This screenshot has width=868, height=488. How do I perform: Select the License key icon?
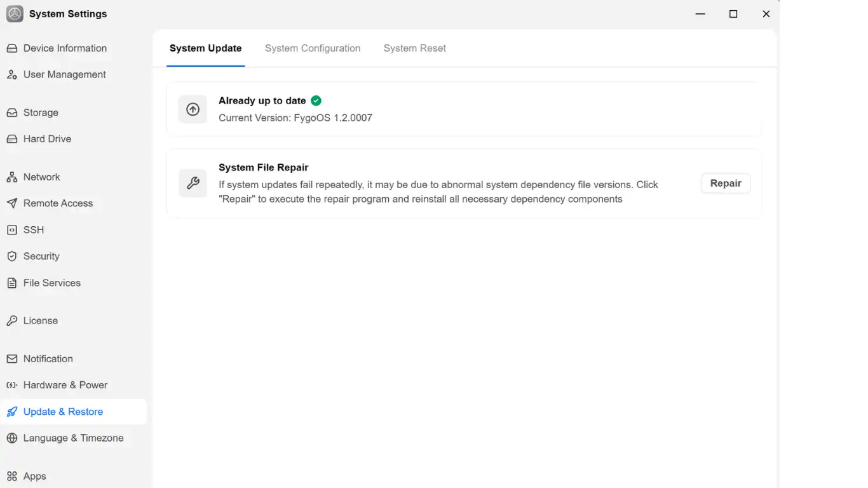12,320
